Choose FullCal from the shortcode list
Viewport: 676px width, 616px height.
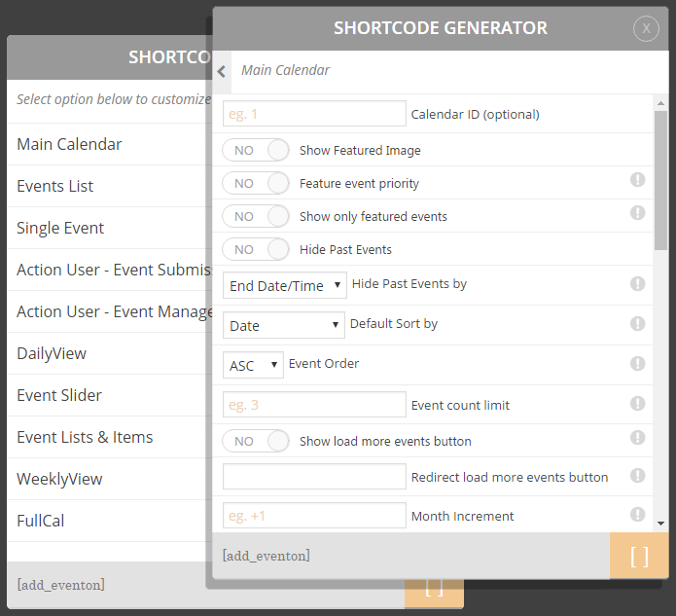(106, 521)
